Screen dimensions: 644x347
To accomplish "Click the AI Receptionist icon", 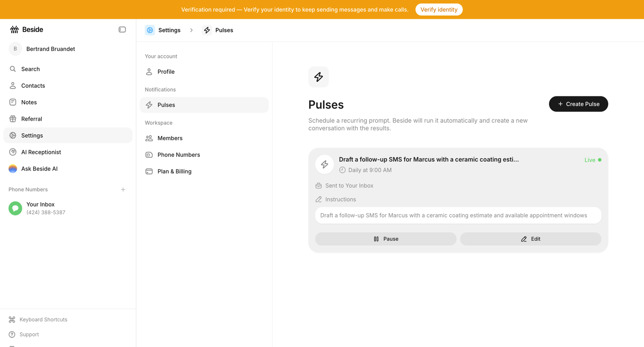I will click(13, 152).
